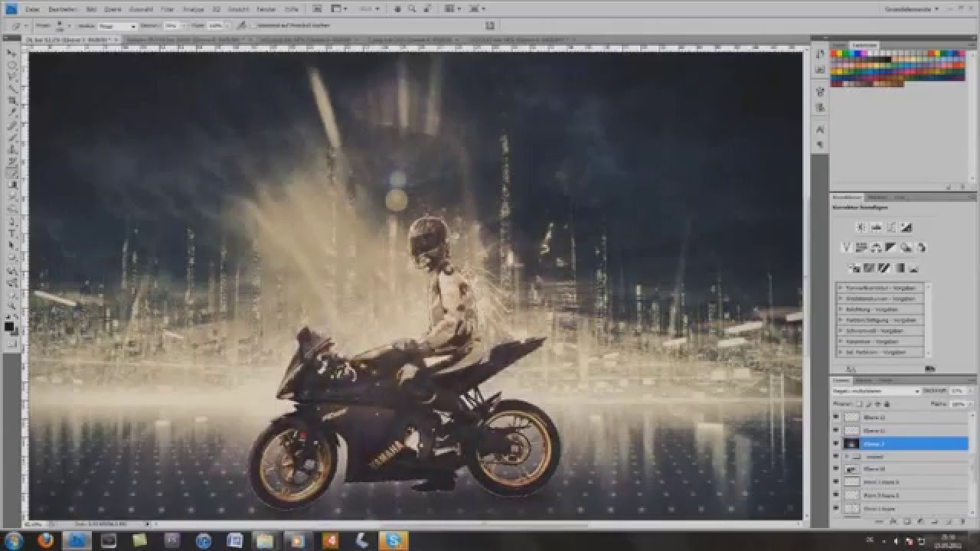Select the Gradient tool
Image resolution: width=980 pixels, height=551 pixels.
coord(12,184)
